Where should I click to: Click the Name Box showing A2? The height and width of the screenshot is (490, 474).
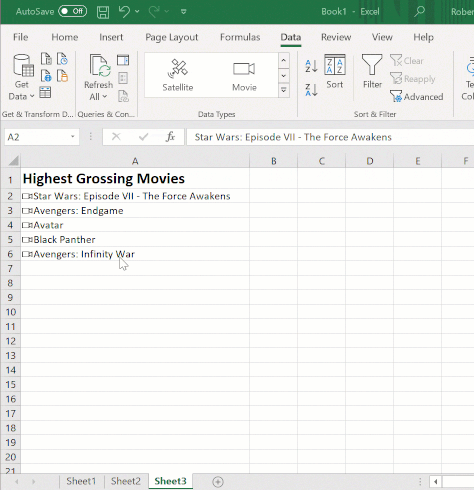42,137
